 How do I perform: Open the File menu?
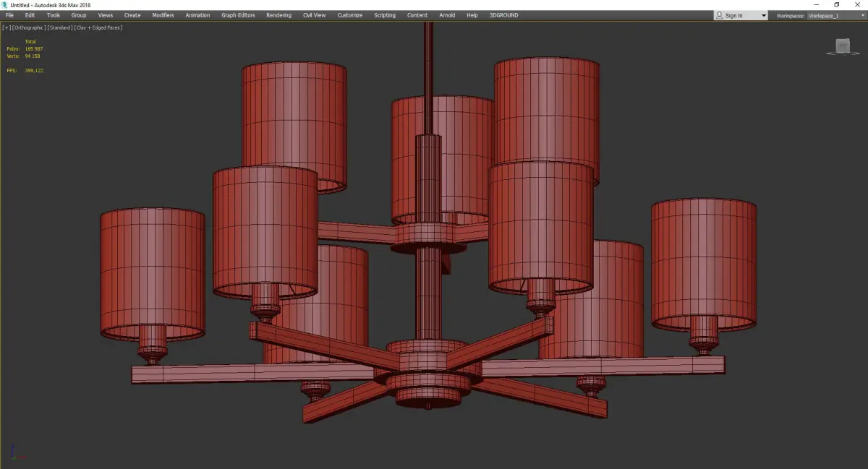point(9,15)
